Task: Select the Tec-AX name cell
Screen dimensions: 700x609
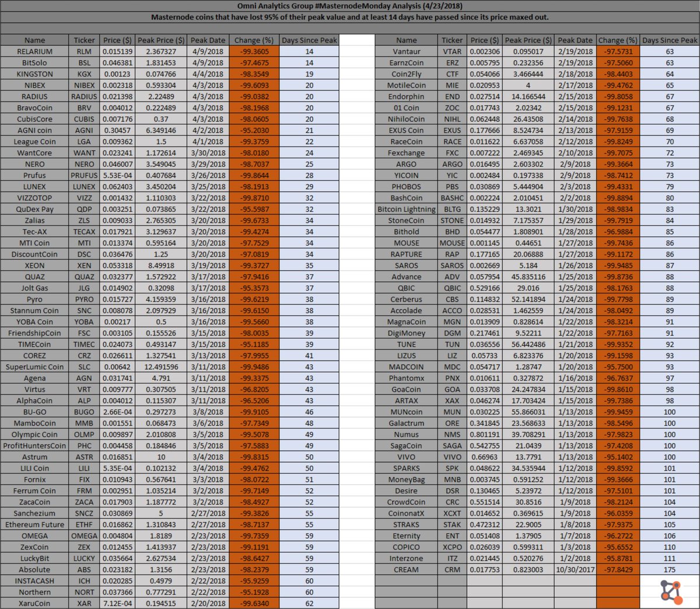Action: (34, 232)
